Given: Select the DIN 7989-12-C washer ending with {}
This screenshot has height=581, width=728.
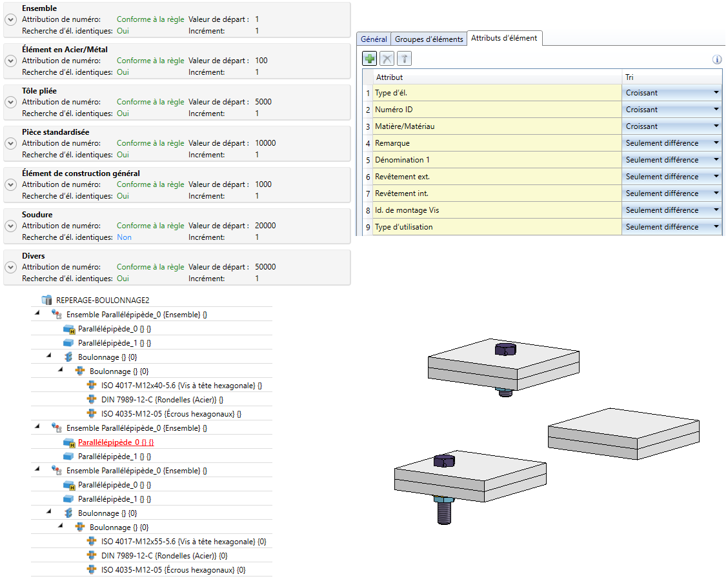Looking at the screenshot, I should click(x=162, y=400).
